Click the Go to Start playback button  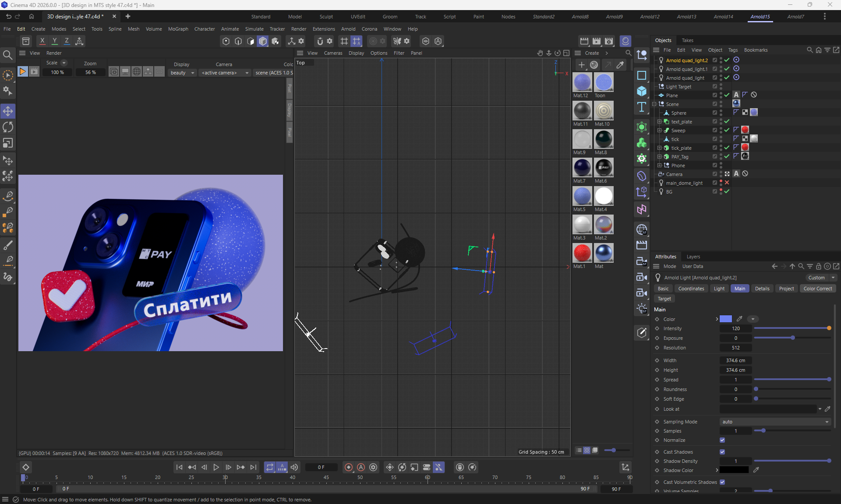(x=179, y=467)
